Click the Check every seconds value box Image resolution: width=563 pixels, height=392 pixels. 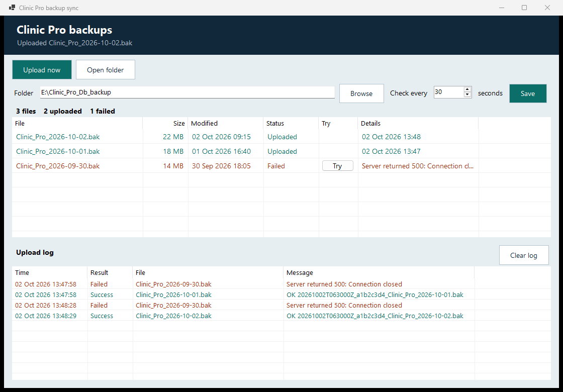click(448, 92)
